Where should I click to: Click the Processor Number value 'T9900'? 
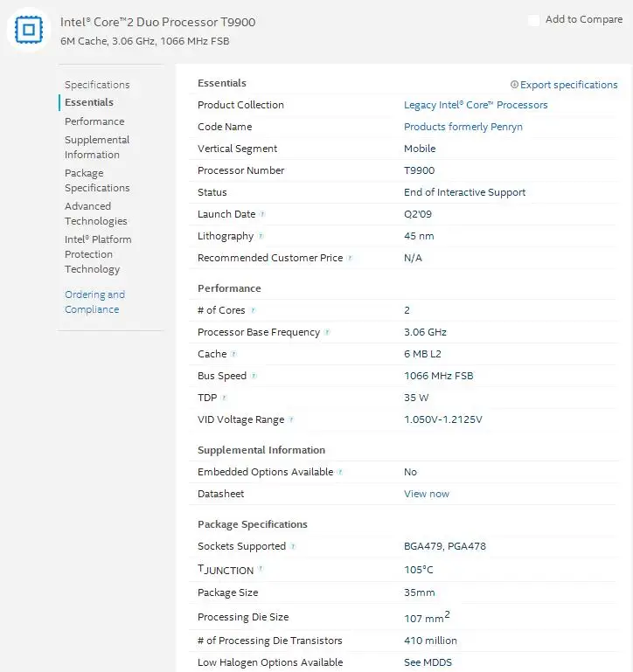click(420, 170)
